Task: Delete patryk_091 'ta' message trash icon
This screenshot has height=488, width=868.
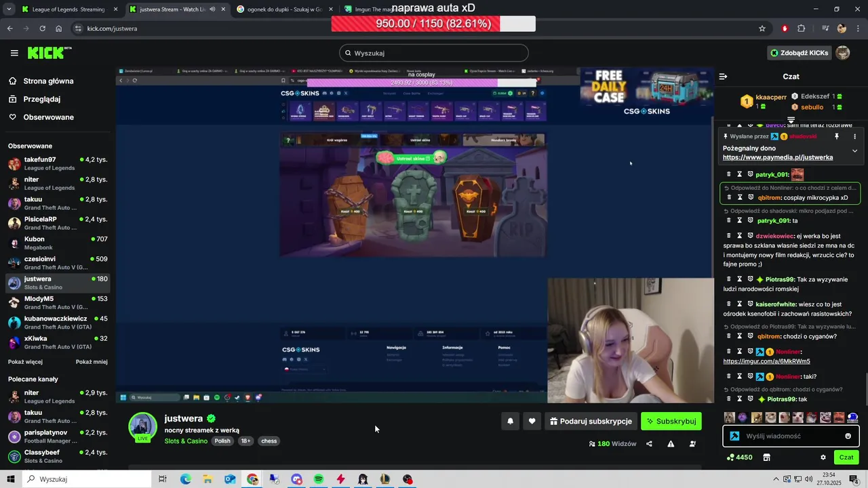Action: point(729,220)
